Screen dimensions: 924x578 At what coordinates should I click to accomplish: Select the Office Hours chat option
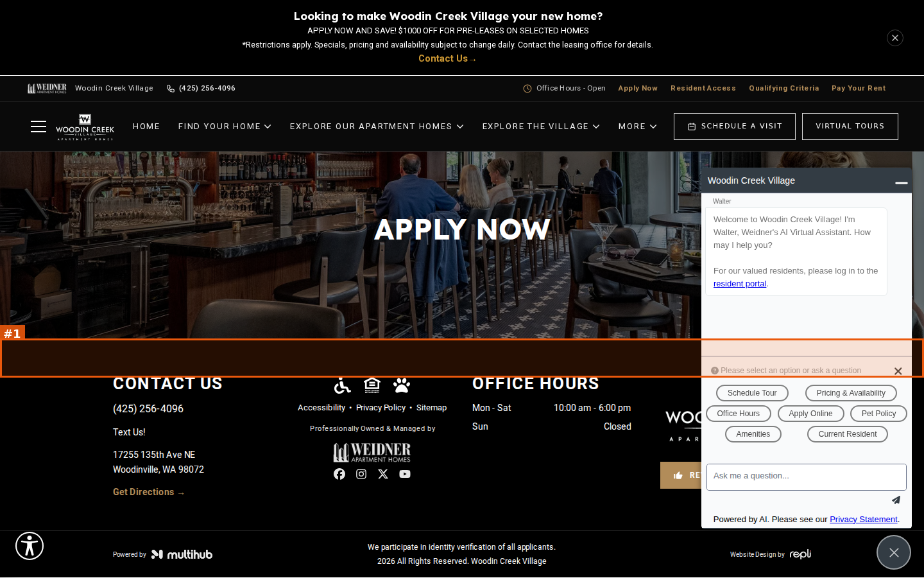click(x=739, y=414)
